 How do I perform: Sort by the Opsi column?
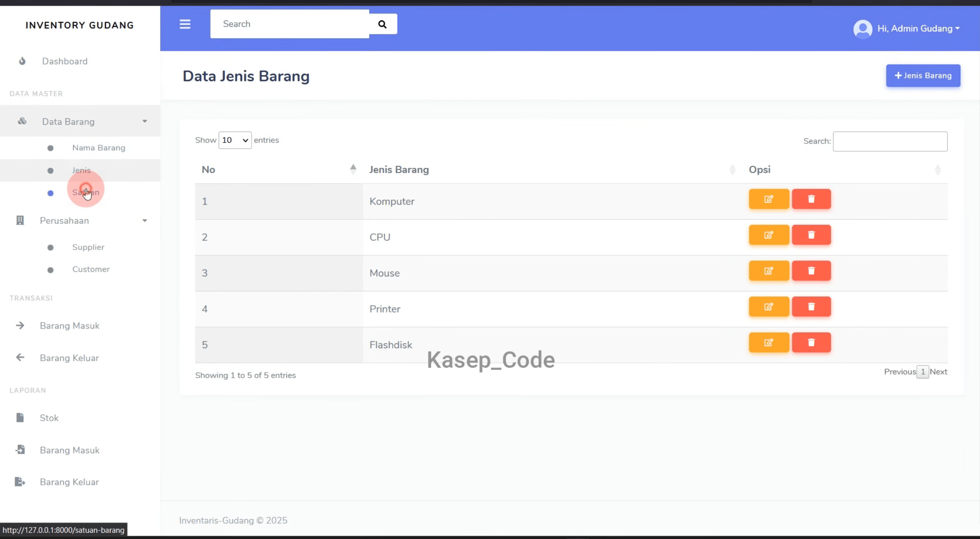[x=845, y=170]
